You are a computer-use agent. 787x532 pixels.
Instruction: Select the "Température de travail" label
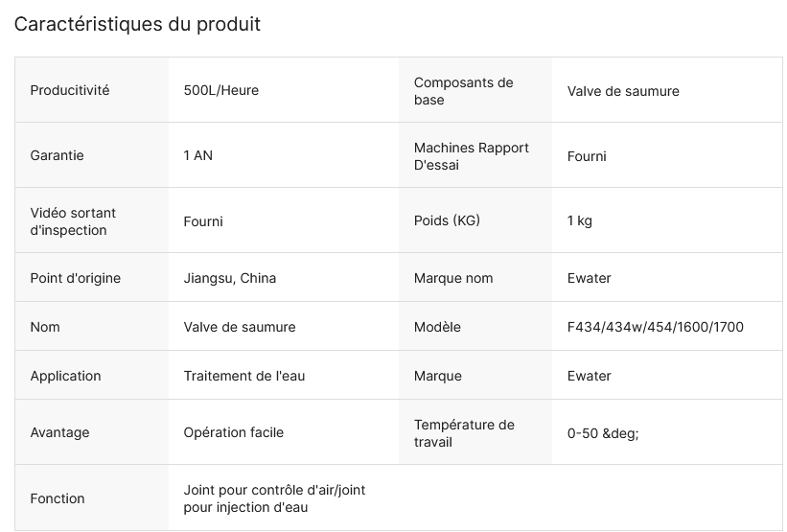pos(464,433)
